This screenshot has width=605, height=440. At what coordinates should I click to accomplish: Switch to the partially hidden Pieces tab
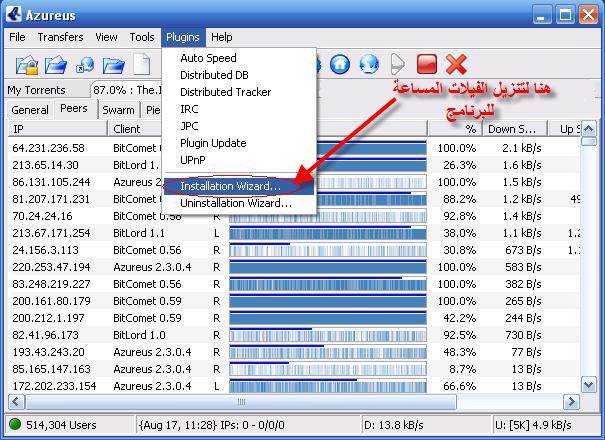[153, 110]
